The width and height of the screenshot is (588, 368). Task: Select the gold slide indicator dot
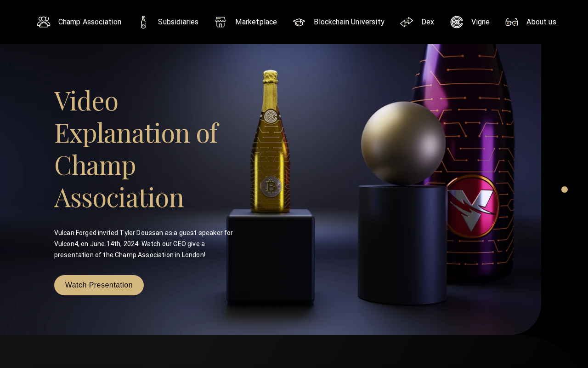click(x=565, y=190)
